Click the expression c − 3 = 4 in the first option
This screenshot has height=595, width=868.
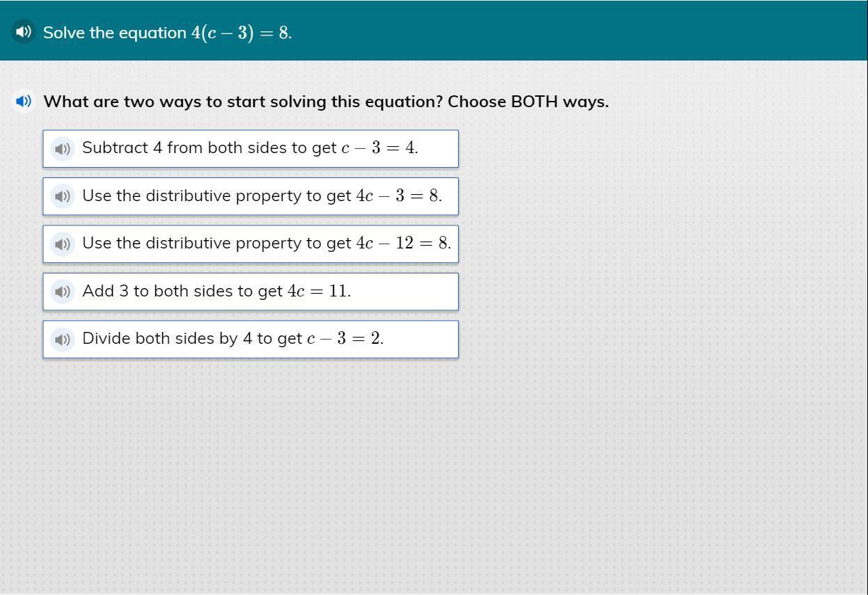click(378, 148)
